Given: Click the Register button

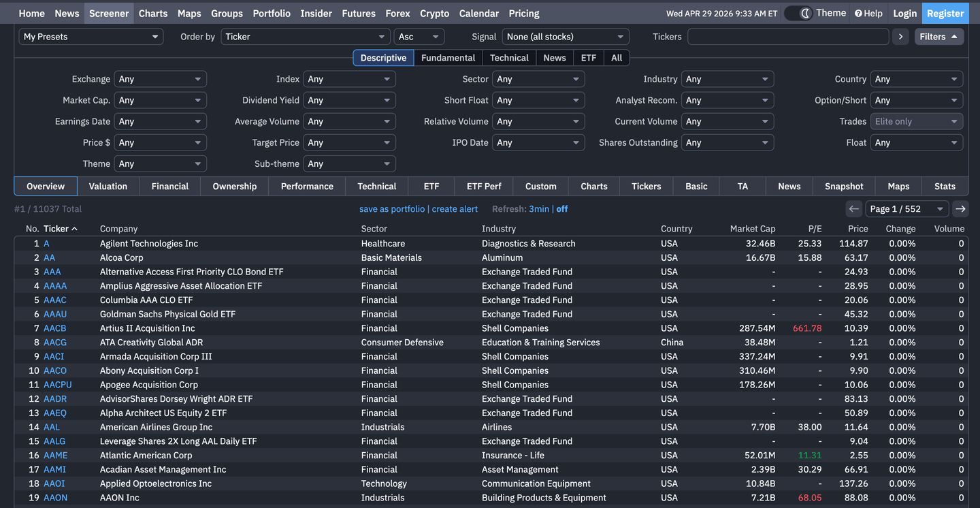Looking at the screenshot, I should [945, 13].
